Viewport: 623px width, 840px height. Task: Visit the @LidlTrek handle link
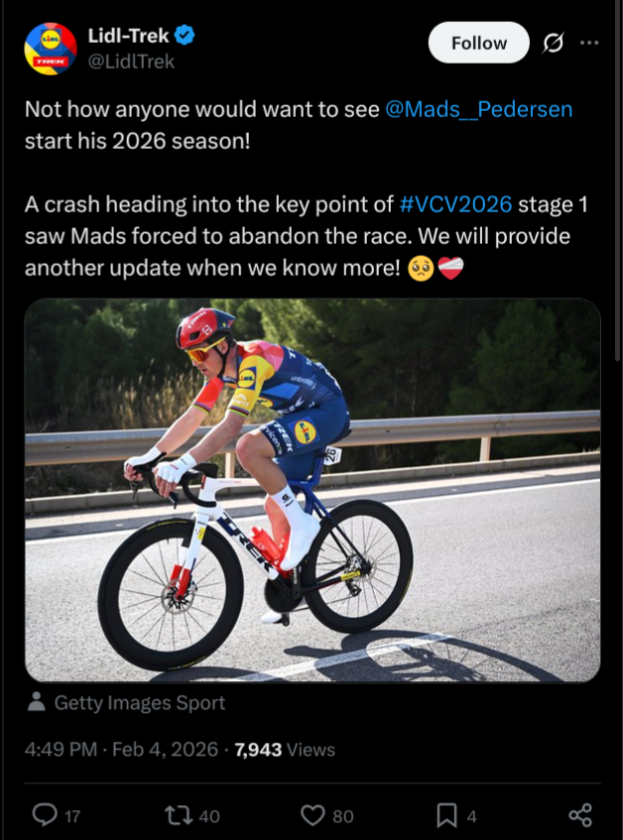(131, 61)
